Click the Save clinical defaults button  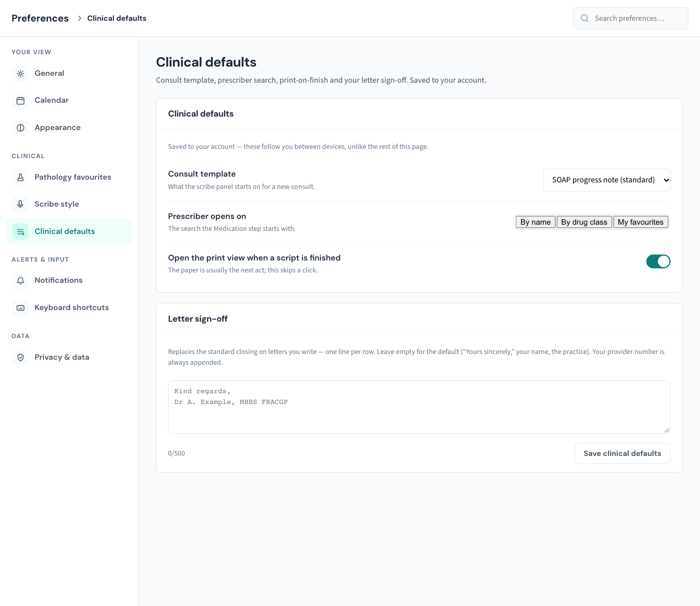point(622,453)
